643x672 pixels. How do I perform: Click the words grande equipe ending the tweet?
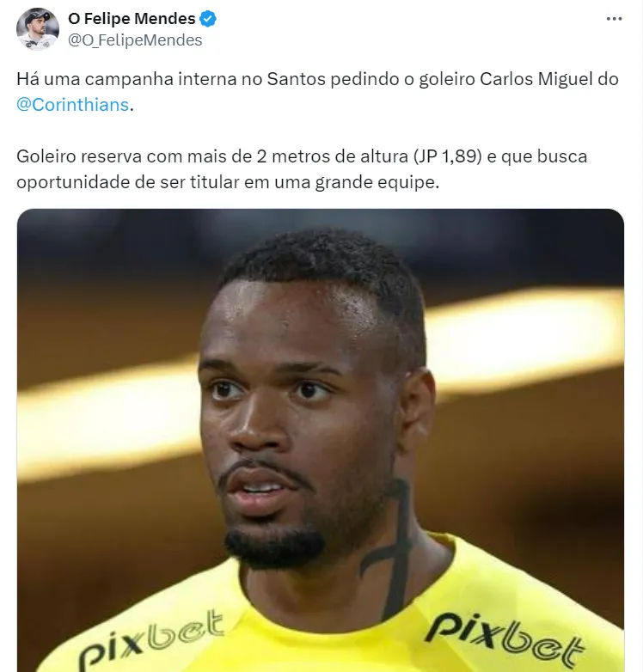pos(377,182)
